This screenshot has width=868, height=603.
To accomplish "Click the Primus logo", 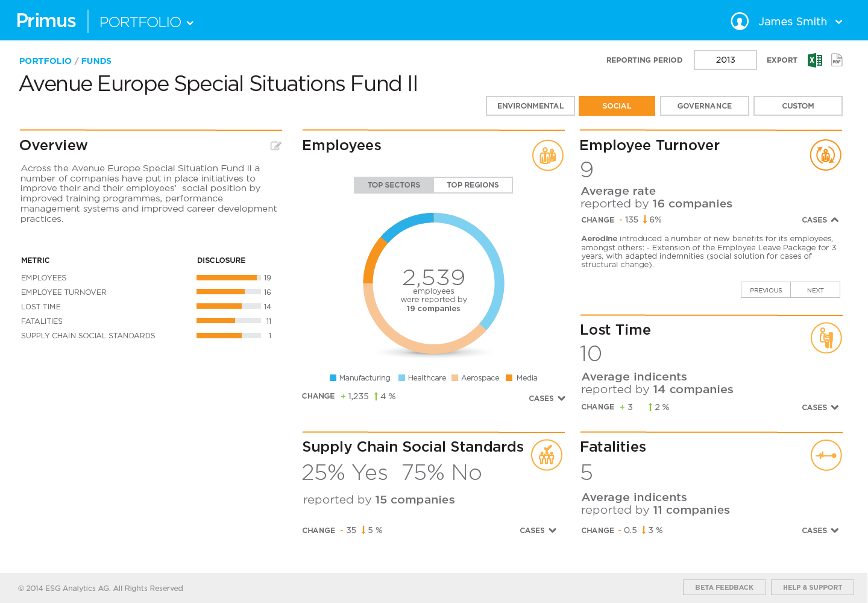I will pyautogui.click(x=46, y=21).
